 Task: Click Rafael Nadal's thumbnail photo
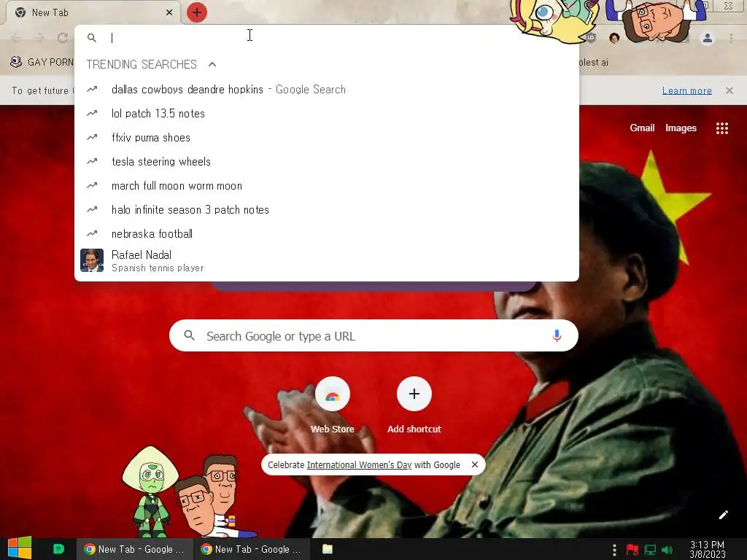92,260
